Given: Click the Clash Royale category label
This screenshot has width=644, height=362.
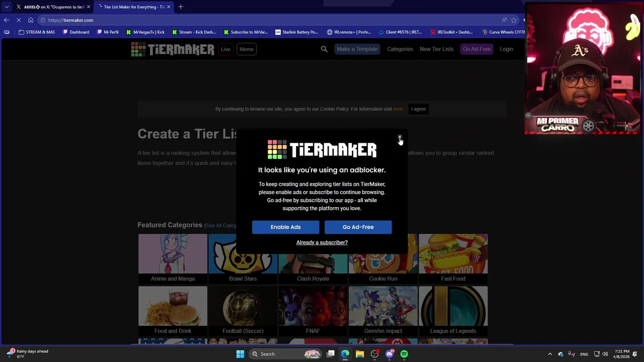Looking at the screenshot, I should click(313, 279).
